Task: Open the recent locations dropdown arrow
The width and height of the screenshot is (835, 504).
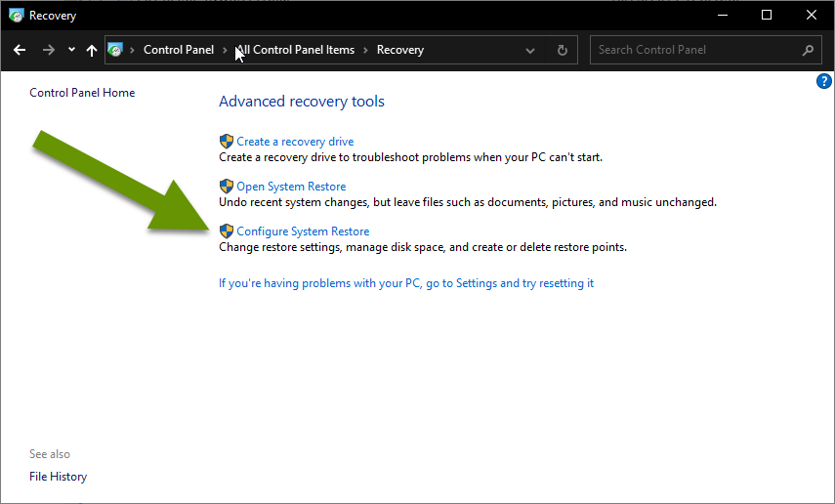Action: 71,50
